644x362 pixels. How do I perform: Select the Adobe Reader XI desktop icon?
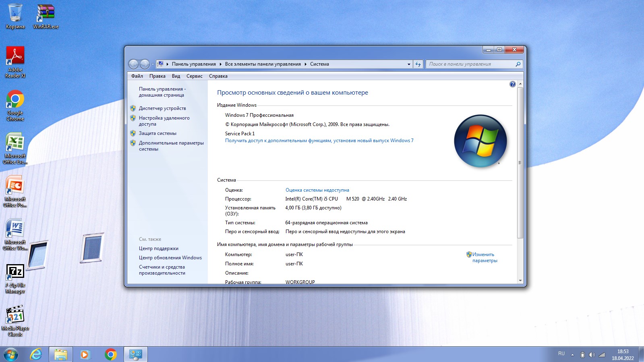(x=15, y=62)
